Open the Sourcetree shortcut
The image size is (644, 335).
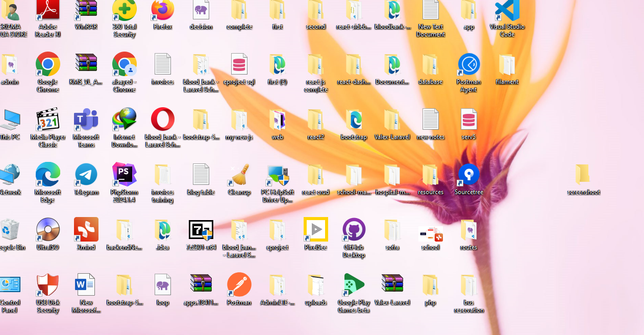pos(468,175)
